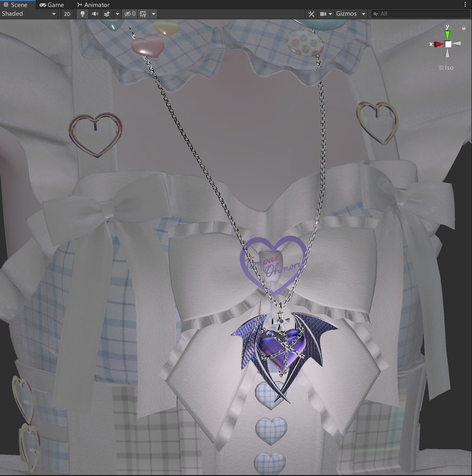Enable 2D view mode
This screenshot has height=476, width=472.
[x=67, y=14]
